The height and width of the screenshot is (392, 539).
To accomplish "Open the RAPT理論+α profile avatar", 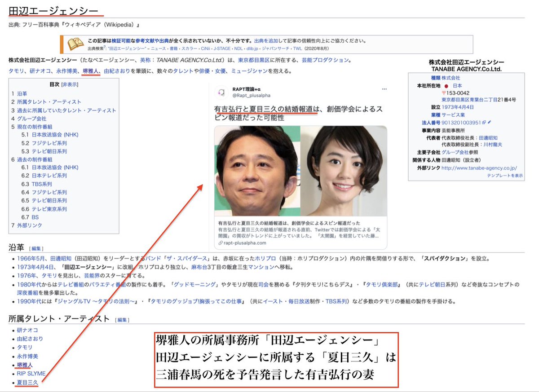I will [221, 92].
